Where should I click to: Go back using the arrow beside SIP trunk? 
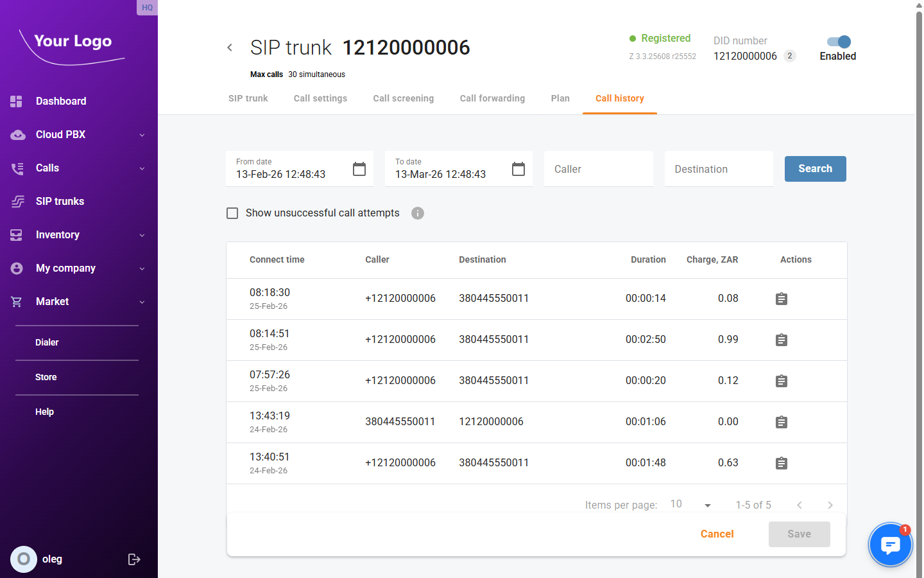tap(230, 48)
